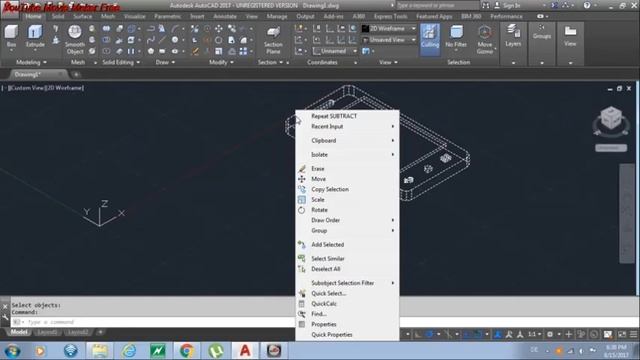Toggle Ortho mode in status bar

(418, 334)
